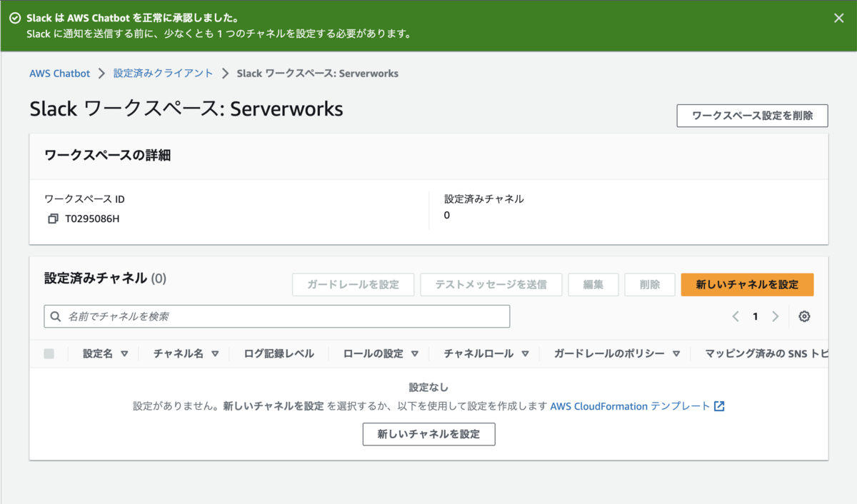This screenshot has width=857, height=504.
Task: Click 設定なし empty state text
Action: tap(428, 387)
